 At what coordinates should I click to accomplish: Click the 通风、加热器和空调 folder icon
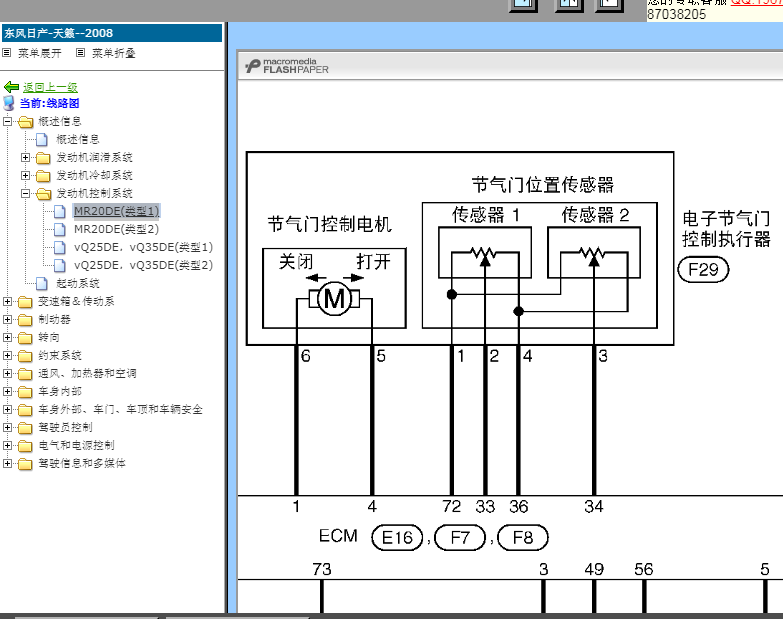[25, 374]
